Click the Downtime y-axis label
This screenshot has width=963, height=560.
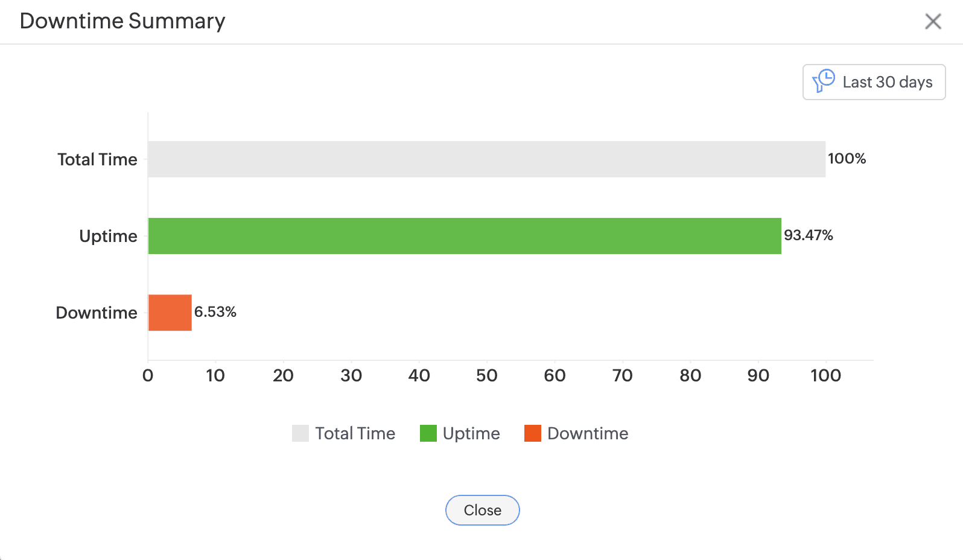pyautogui.click(x=97, y=313)
